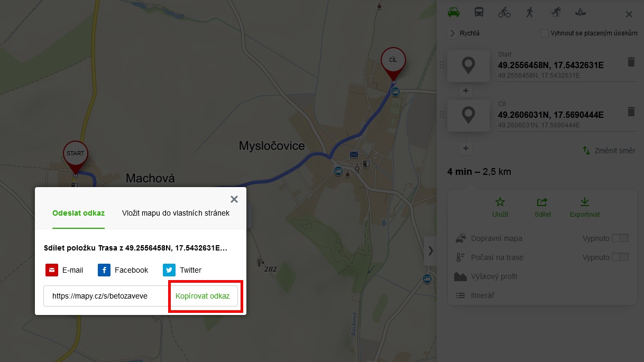Screen dimensions: 644x362
Task: Select public transport bus icon
Action: click(479, 12)
